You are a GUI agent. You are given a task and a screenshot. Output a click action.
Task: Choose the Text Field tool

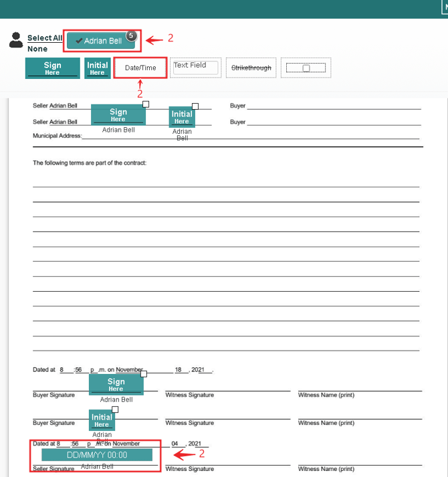(x=195, y=68)
